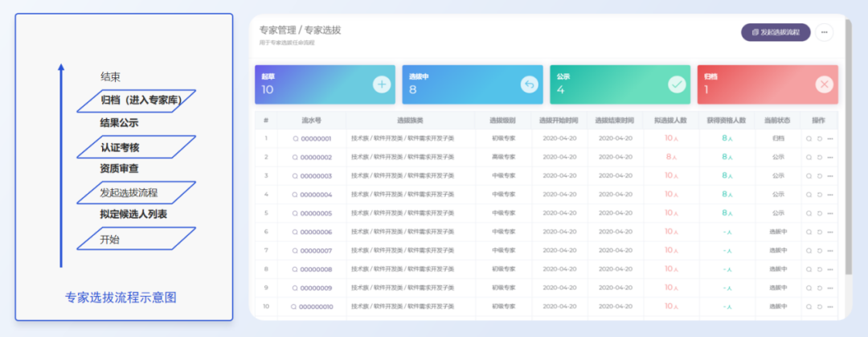Click the 8人 planned count in row 00000002
Viewport: 868px width, 337px height.
click(671, 158)
